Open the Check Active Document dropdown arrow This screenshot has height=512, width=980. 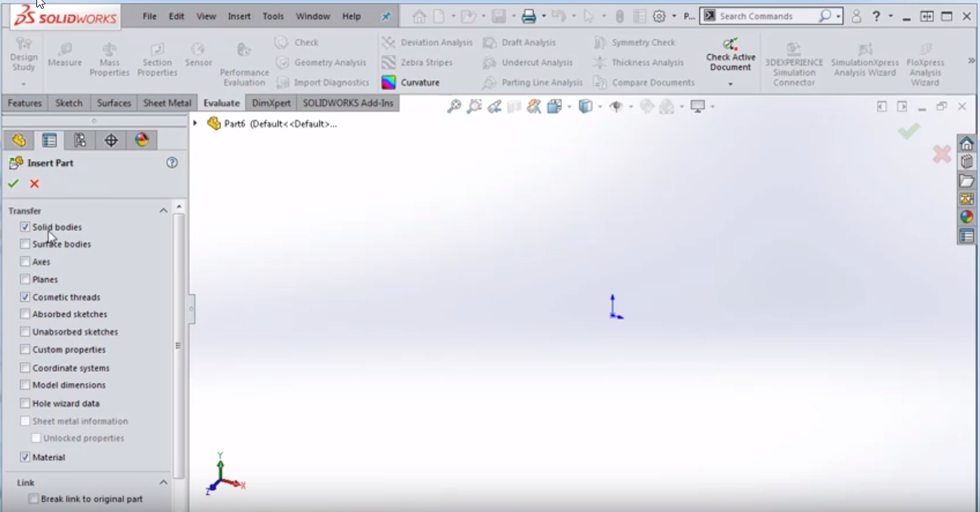click(731, 85)
